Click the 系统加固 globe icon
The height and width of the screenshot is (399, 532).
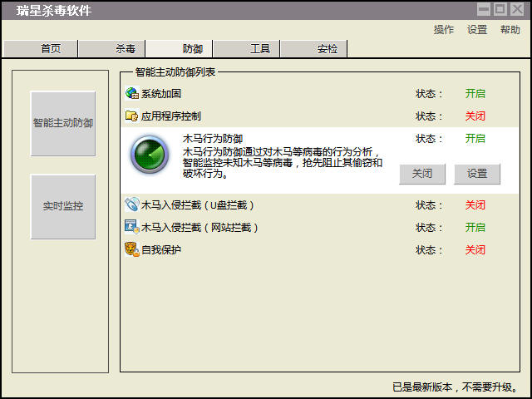click(132, 93)
